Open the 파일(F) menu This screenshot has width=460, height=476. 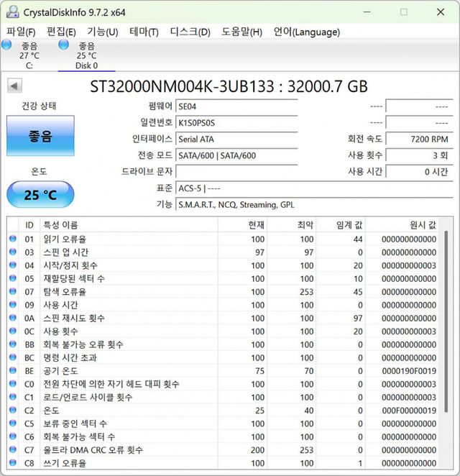coord(21,32)
